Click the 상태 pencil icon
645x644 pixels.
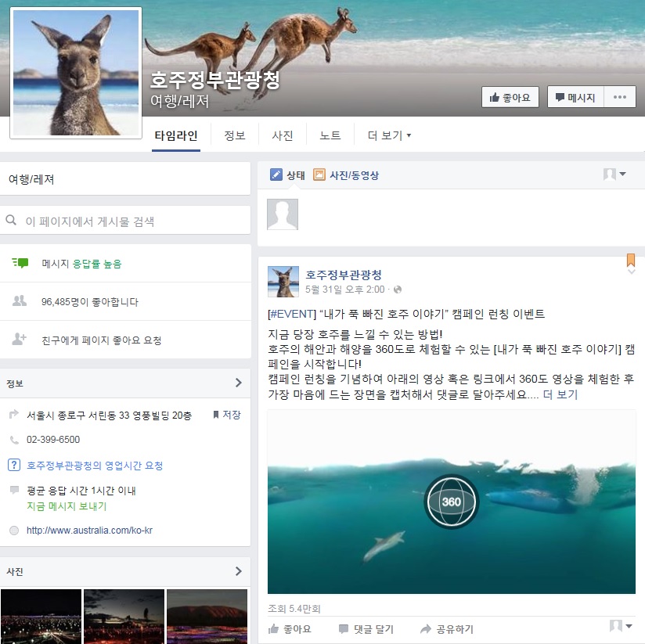point(276,174)
